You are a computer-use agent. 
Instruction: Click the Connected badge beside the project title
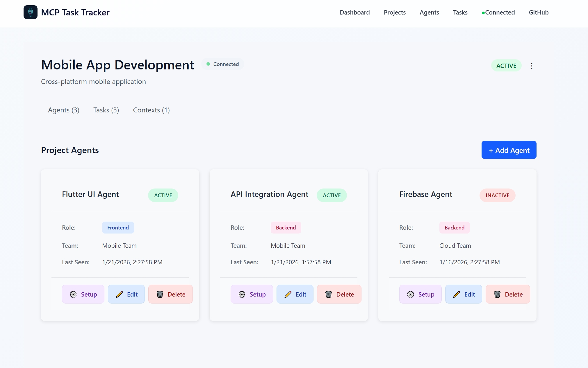223,64
